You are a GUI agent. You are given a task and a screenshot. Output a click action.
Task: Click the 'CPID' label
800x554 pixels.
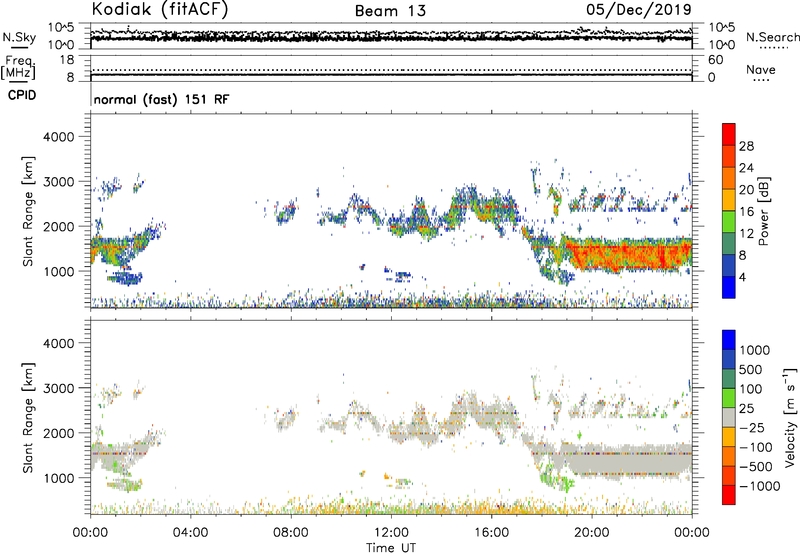22,95
